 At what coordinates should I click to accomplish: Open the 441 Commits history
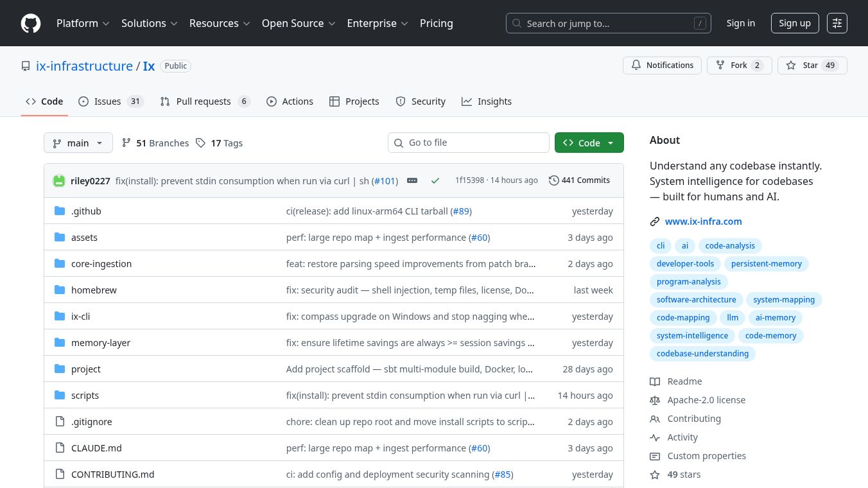pos(579,180)
